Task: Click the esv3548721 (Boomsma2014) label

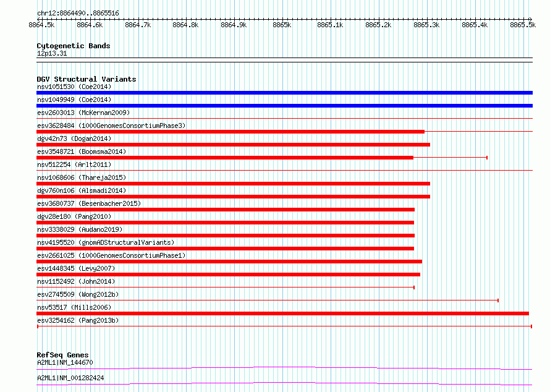Action: 82,151
